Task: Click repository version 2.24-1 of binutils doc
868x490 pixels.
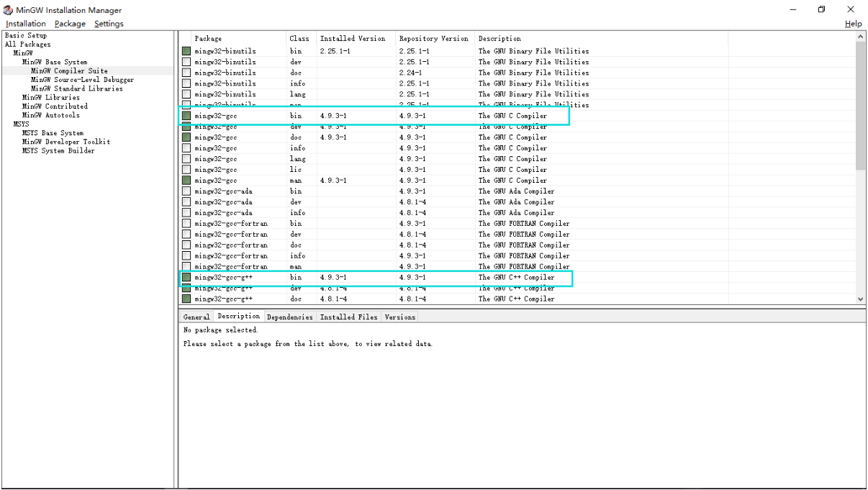Action: click(410, 73)
